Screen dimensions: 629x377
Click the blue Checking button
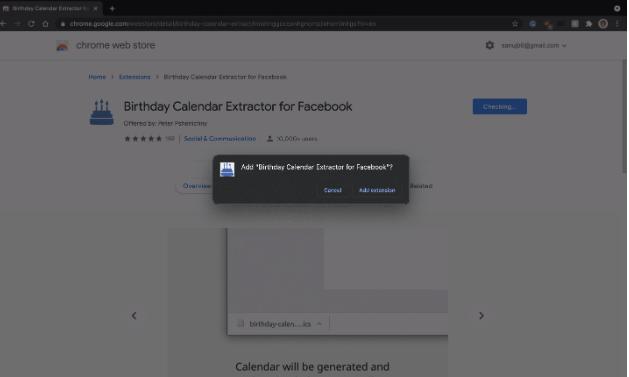500,107
